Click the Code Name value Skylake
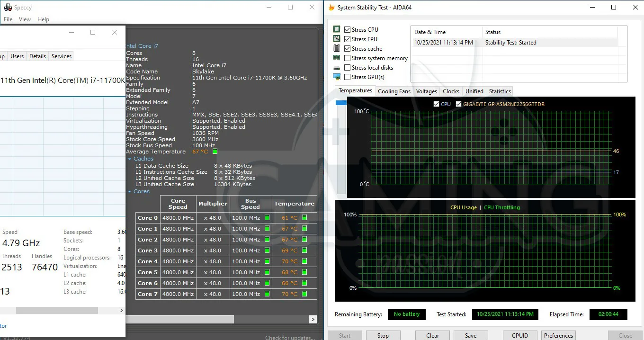The image size is (644, 340). 203,72
